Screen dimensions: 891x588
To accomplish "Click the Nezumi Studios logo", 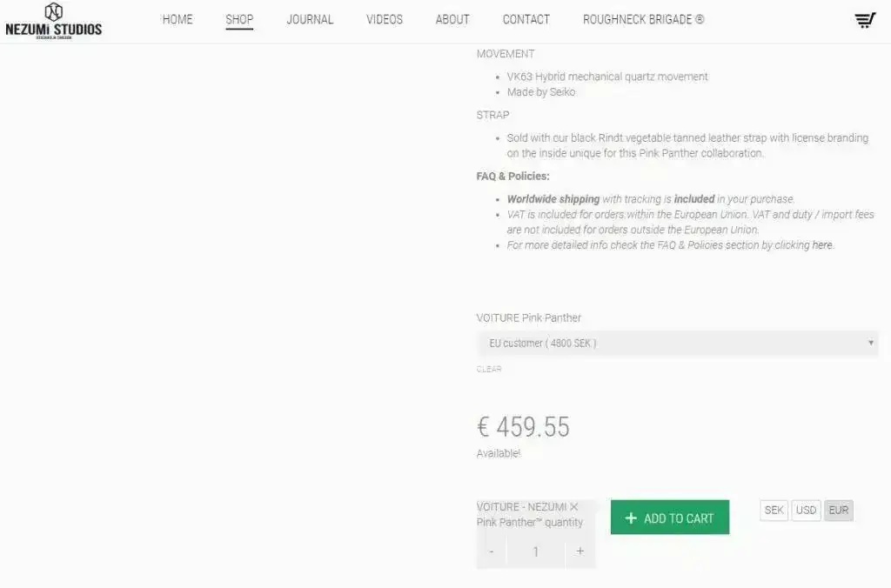I will (53, 21).
